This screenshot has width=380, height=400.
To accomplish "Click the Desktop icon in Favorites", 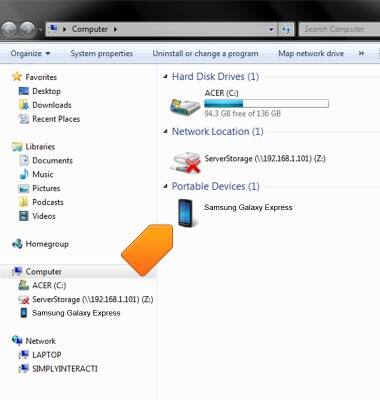I will pos(24,91).
